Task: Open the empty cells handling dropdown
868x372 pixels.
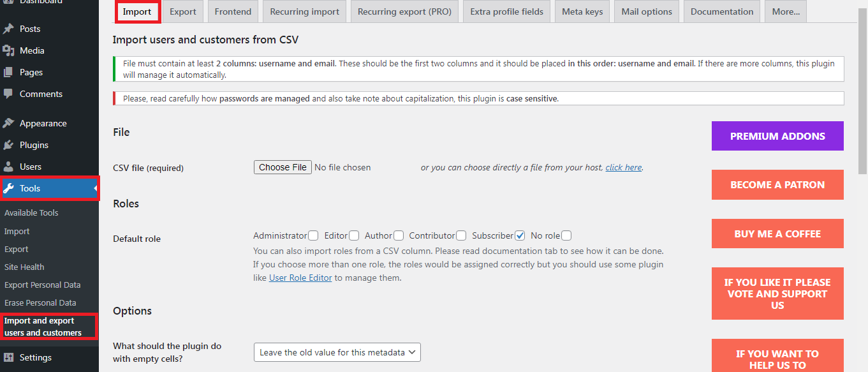Action: tap(337, 352)
